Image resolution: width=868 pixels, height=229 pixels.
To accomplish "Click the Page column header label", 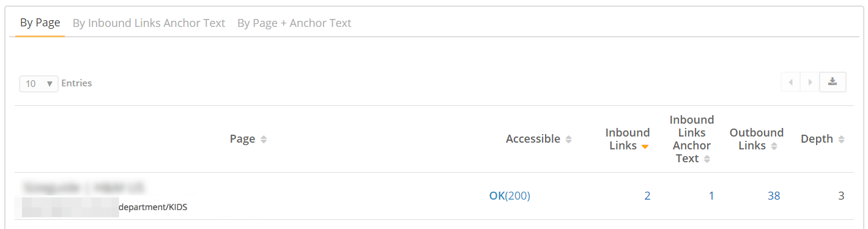I will (x=242, y=139).
